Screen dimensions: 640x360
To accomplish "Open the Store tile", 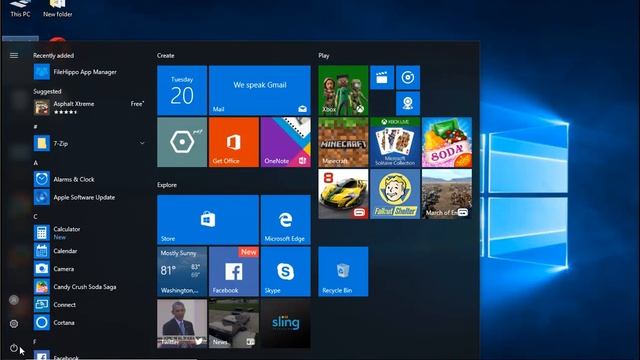I will point(208,220).
